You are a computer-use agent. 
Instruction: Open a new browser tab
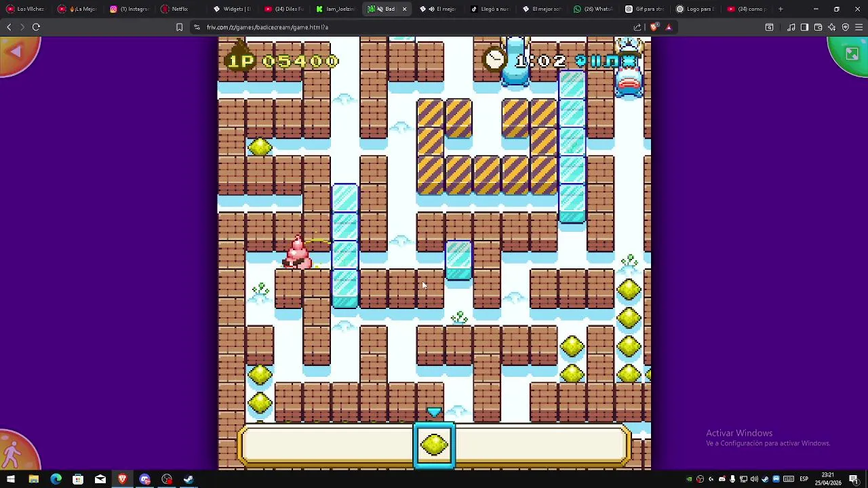point(781,9)
